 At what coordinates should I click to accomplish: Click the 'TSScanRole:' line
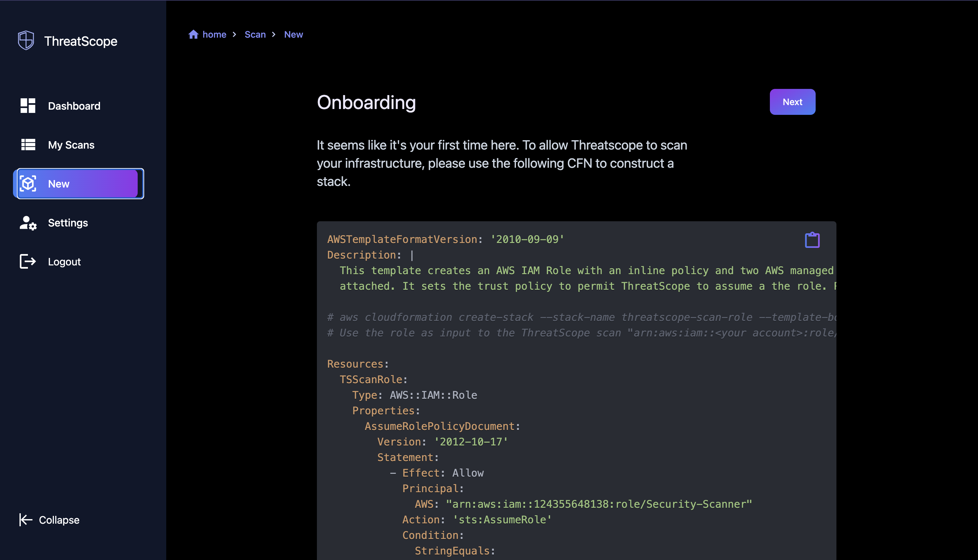pos(373,380)
